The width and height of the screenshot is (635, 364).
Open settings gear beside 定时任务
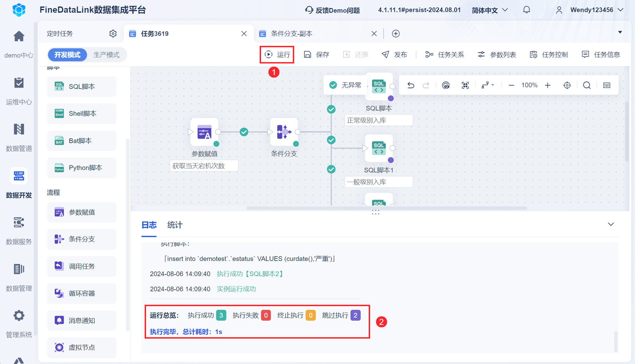click(x=113, y=34)
